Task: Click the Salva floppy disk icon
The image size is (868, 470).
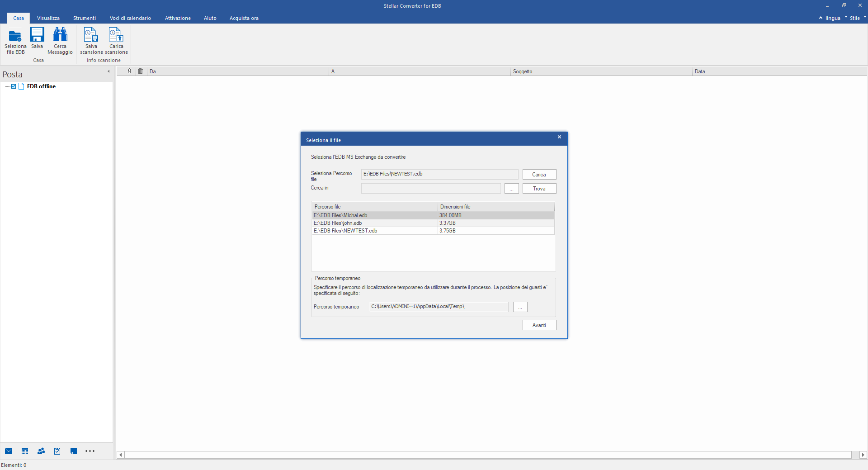Action: click(37, 35)
